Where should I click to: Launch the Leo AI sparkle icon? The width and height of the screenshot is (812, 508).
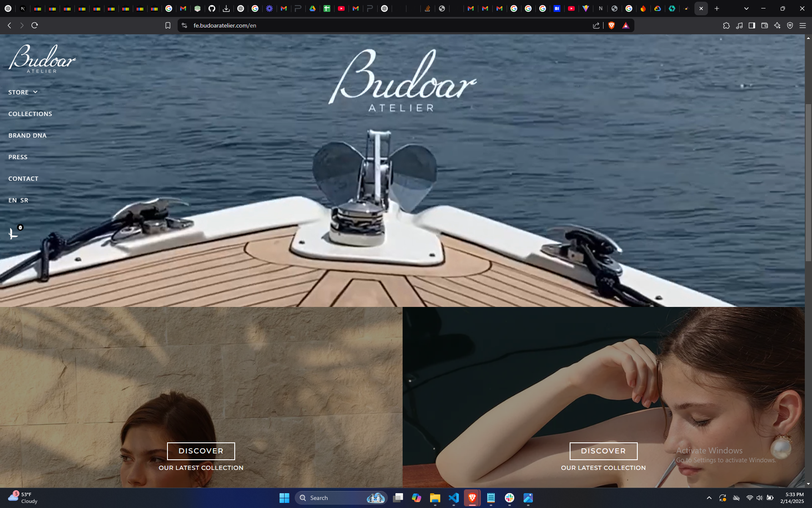coord(777,25)
